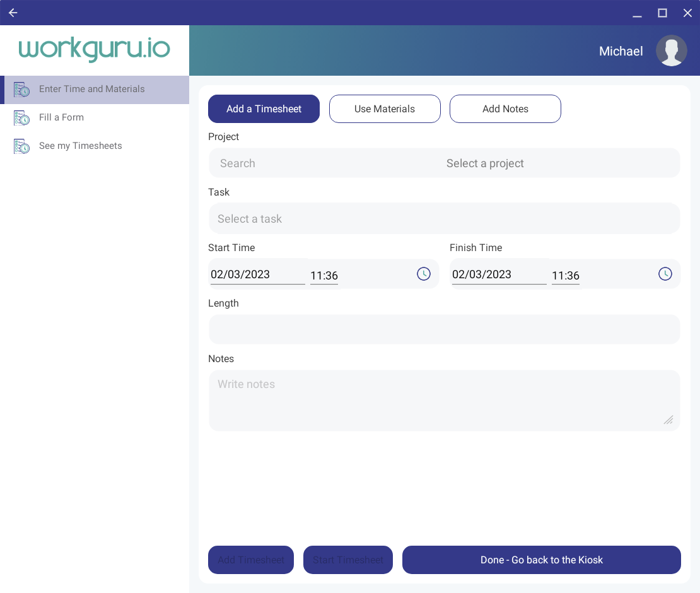Open the Select a task dropdown
Image resolution: width=700 pixels, height=593 pixels.
[444, 218]
